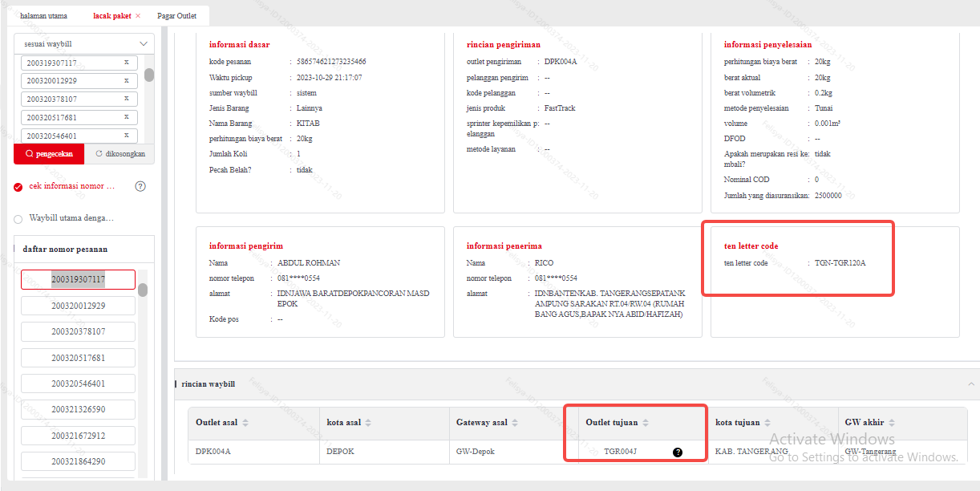The image size is (980, 491).
Task: Click the outlet pengiriman value DPK004A
Action: (561, 62)
